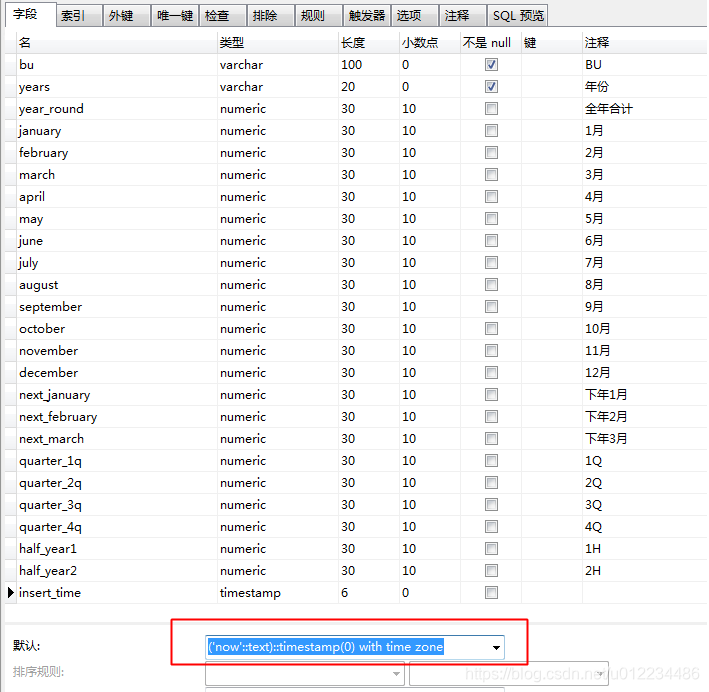Go to the 排除 tab

(270, 16)
